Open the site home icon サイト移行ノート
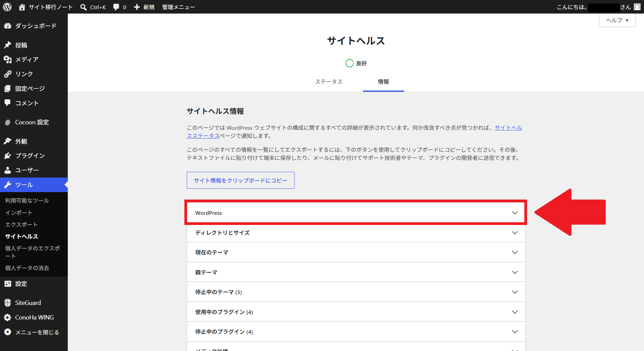The height and width of the screenshot is (351, 644). click(22, 7)
